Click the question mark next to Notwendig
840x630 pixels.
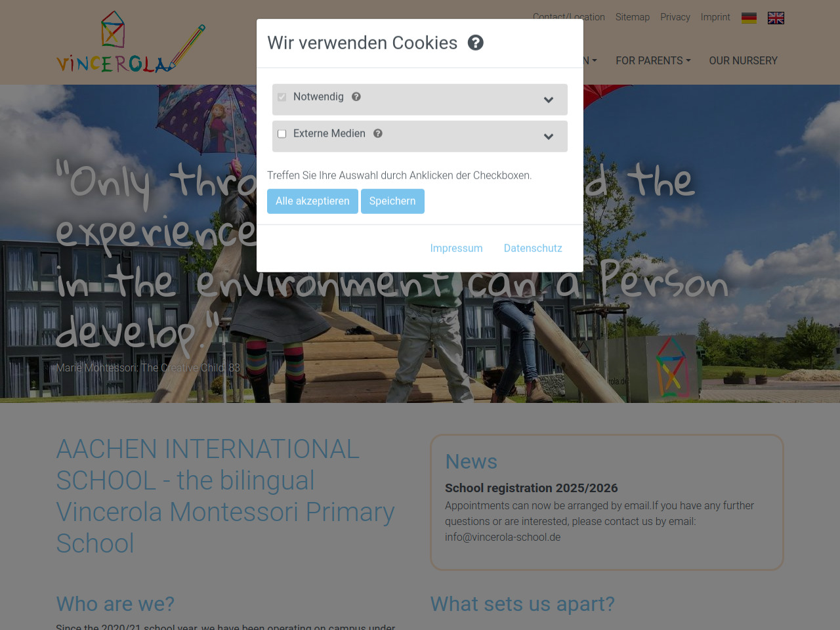tap(356, 96)
